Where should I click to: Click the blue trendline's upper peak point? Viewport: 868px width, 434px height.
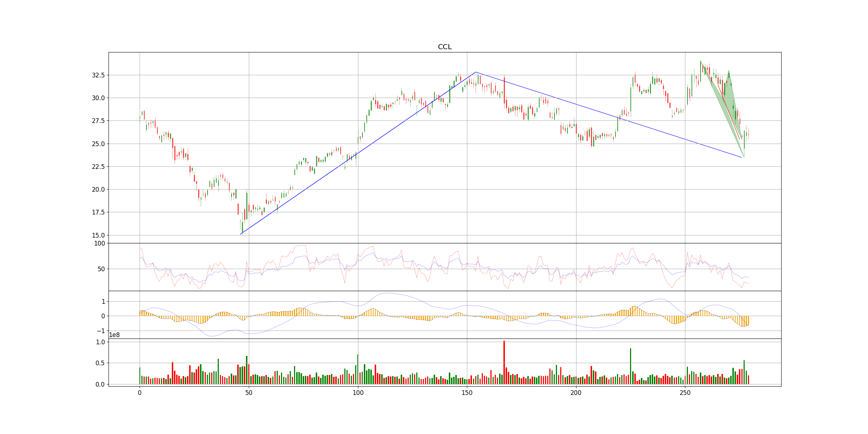point(476,72)
